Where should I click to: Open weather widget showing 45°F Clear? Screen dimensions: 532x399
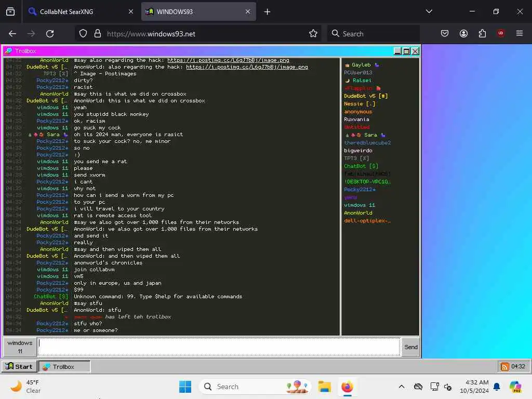(25, 387)
